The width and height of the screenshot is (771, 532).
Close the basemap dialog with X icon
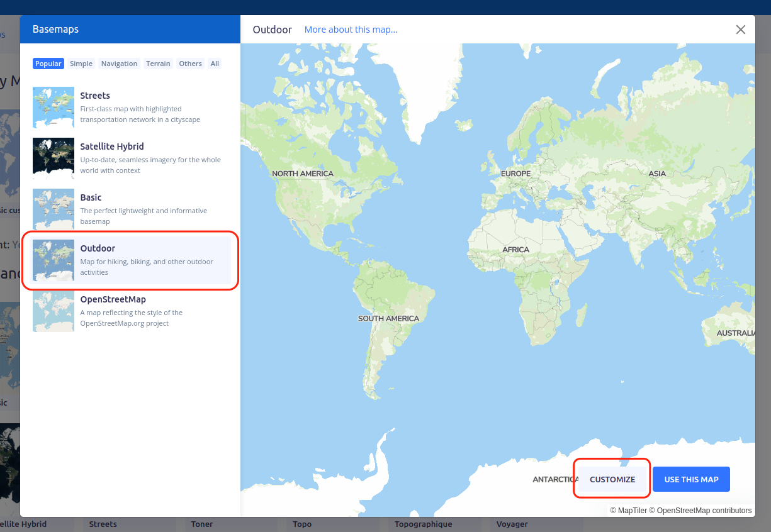pos(741,30)
